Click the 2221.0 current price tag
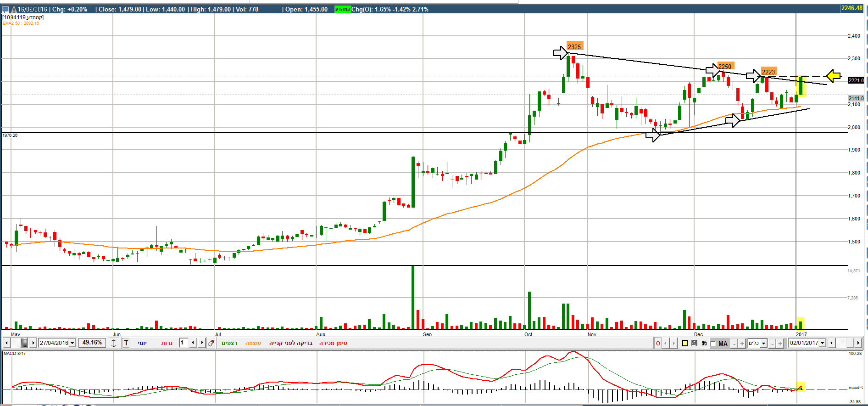 click(x=856, y=80)
